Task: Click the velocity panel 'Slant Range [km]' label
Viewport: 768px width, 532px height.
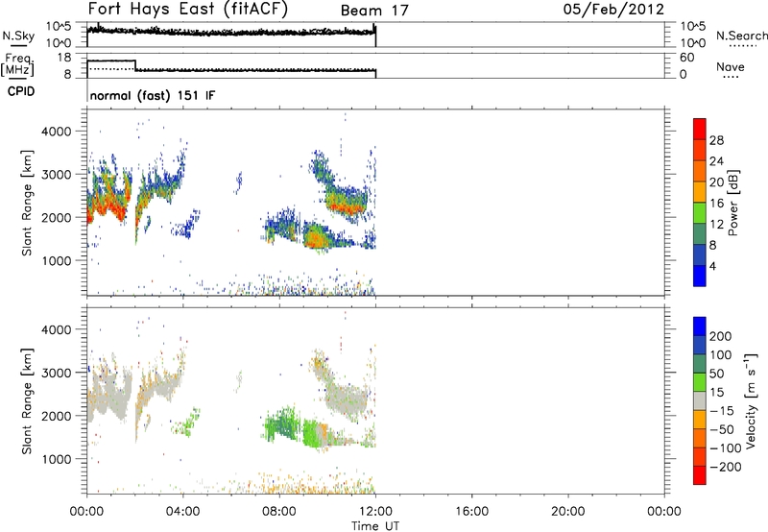Action: click(x=27, y=401)
